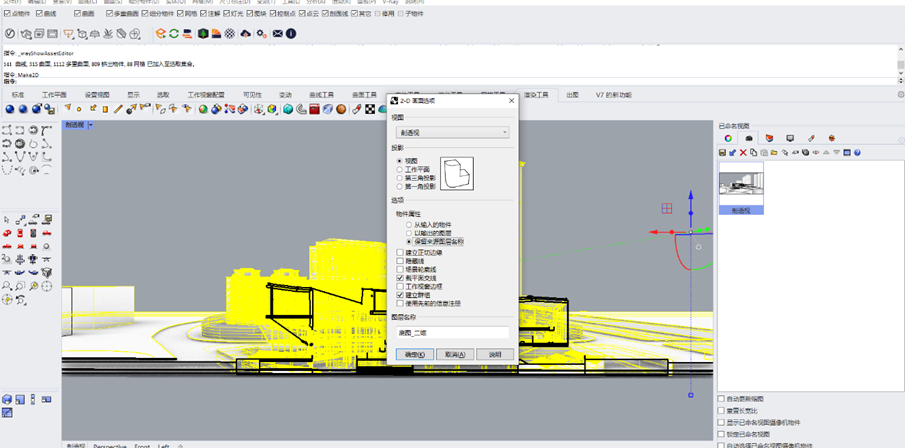Enable the 隐藏线 checkbox
Image resolution: width=905 pixels, height=448 pixels.
click(x=400, y=261)
